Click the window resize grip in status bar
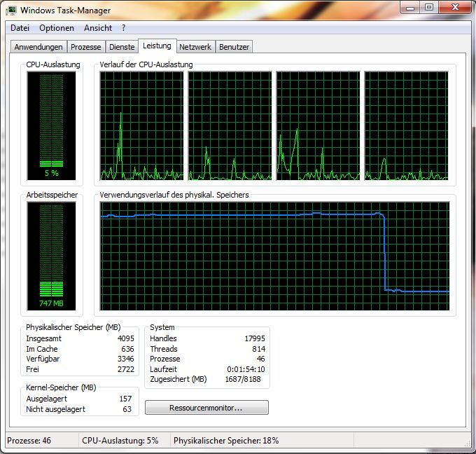Screen dimensions: 476x454 (x=468, y=444)
